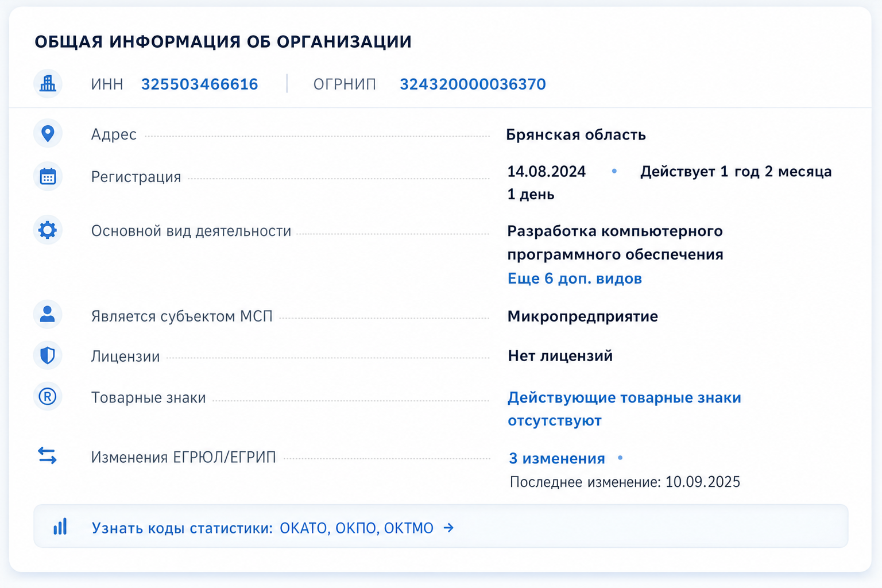Click the bar chart icon beside statistics codes

[60, 527]
